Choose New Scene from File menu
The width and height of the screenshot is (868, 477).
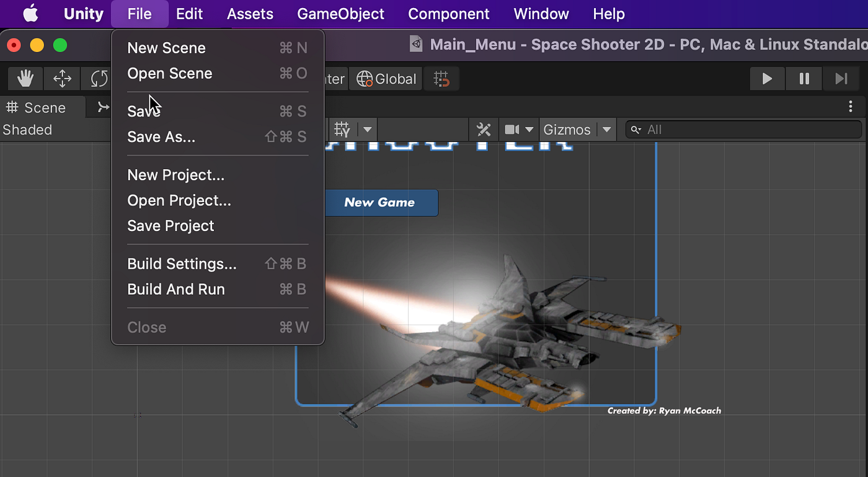click(x=218, y=48)
